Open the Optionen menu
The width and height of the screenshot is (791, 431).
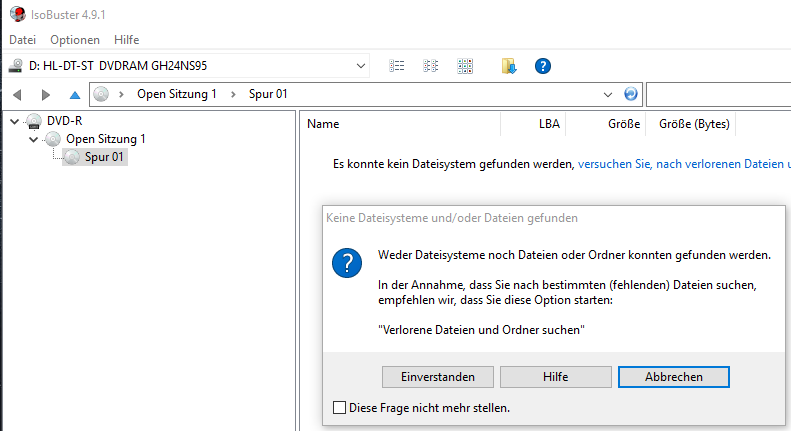coord(75,40)
